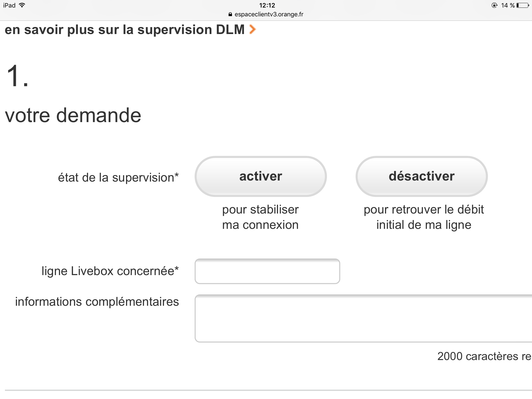Open the orange chevron beside the DLM link
532x399 pixels.
(252, 29)
